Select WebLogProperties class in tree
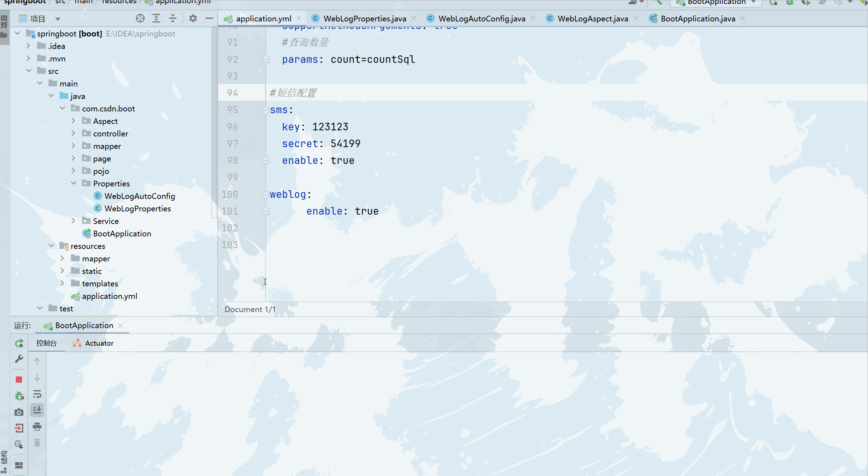Viewport: 868px width, 476px height. pyautogui.click(x=138, y=208)
